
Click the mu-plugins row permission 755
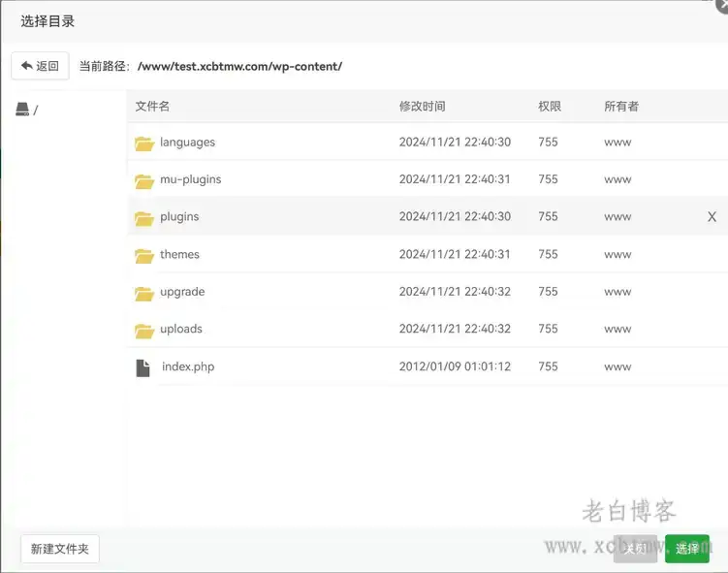[x=548, y=178]
